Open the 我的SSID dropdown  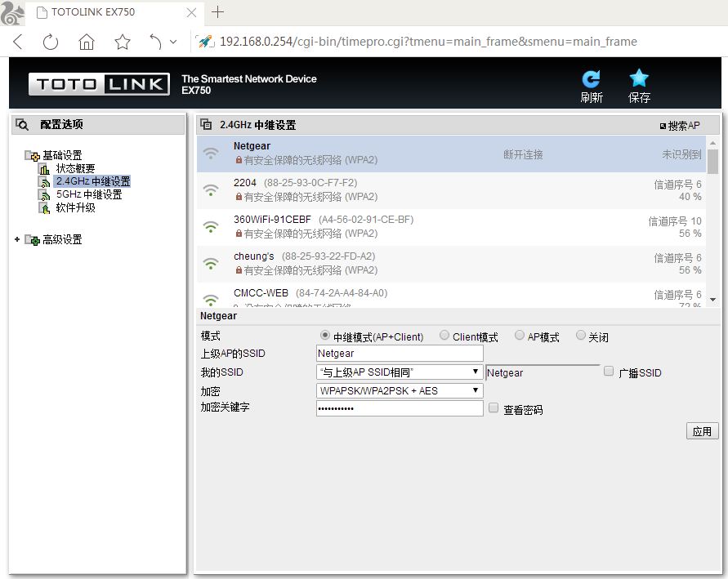tap(400, 372)
